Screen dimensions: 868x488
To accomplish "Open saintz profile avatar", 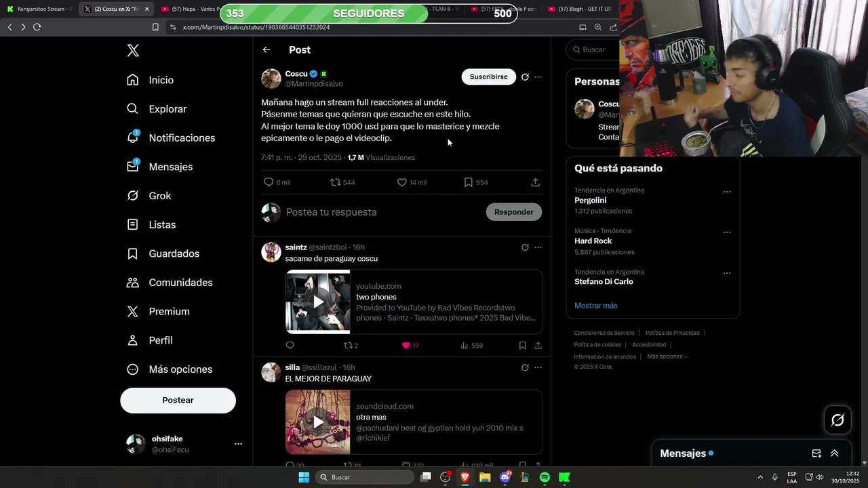I will pos(271,252).
